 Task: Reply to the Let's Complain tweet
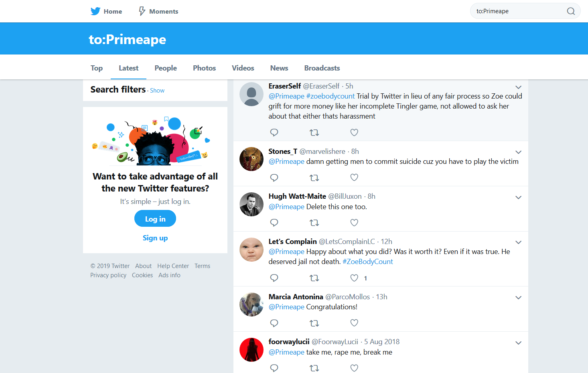point(274,278)
